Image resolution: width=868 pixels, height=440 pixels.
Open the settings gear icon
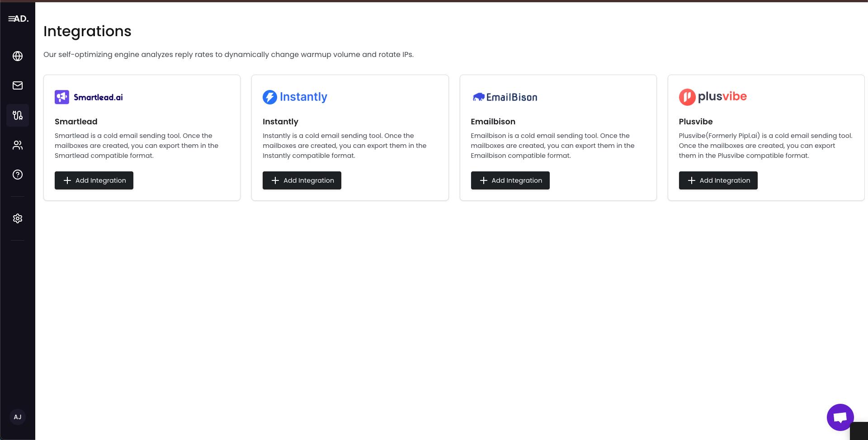click(18, 218)
